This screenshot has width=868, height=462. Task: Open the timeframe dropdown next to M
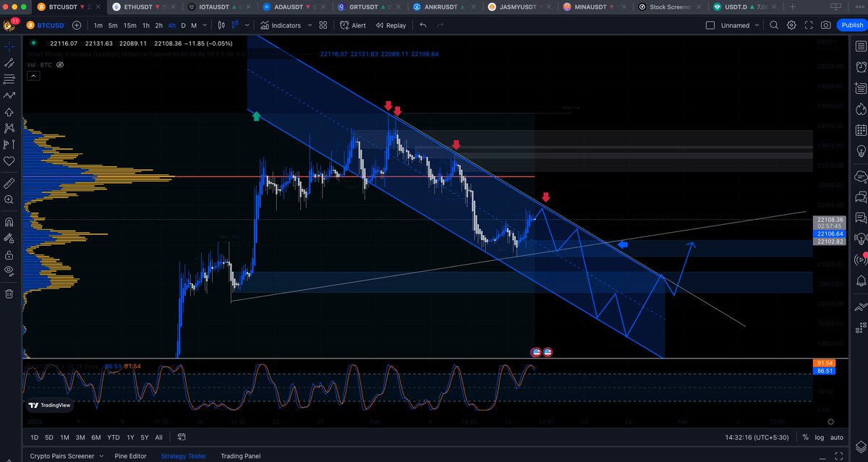205,25
